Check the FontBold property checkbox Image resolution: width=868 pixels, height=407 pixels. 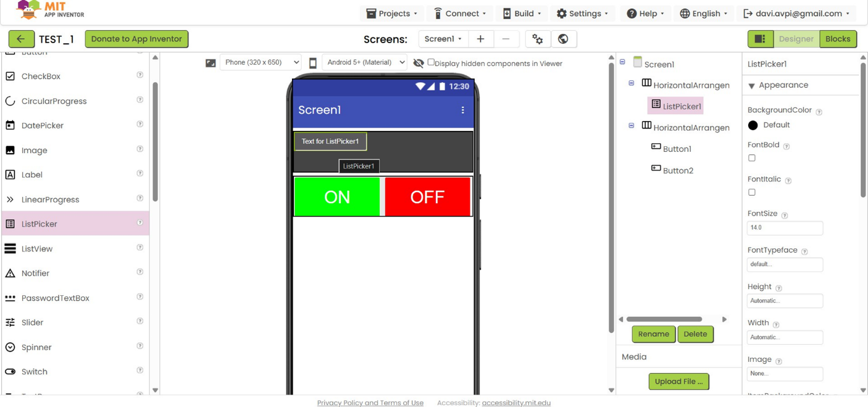752,158
